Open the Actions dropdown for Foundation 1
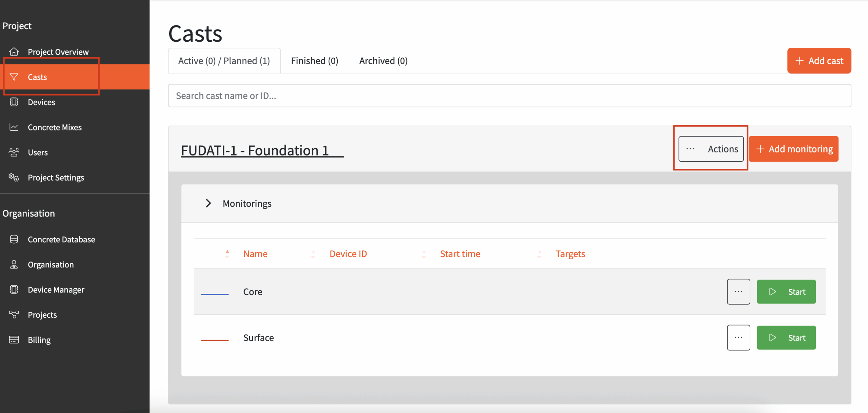 (711, 149)
